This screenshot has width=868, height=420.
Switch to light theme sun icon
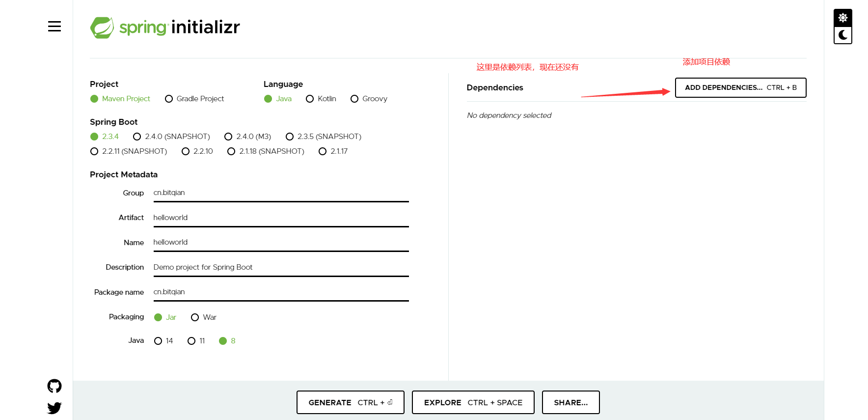(842, 18)
